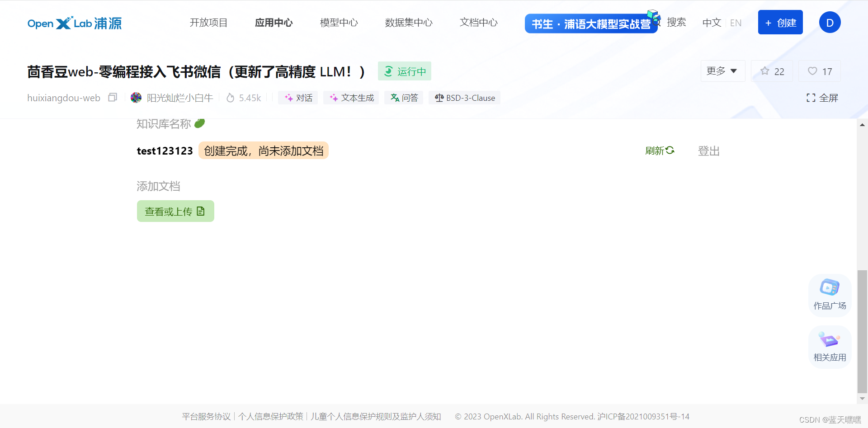
Task: Open 文档中心
Action: coord(478,23)
